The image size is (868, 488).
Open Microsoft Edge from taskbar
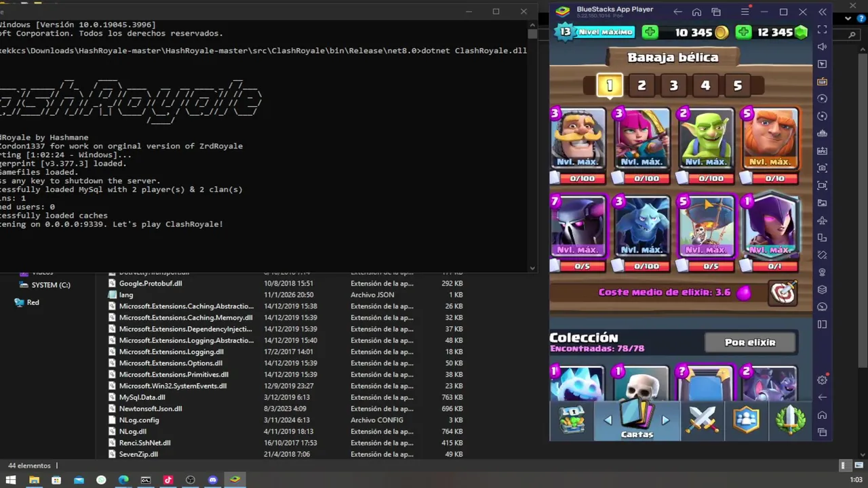[123, 480]
